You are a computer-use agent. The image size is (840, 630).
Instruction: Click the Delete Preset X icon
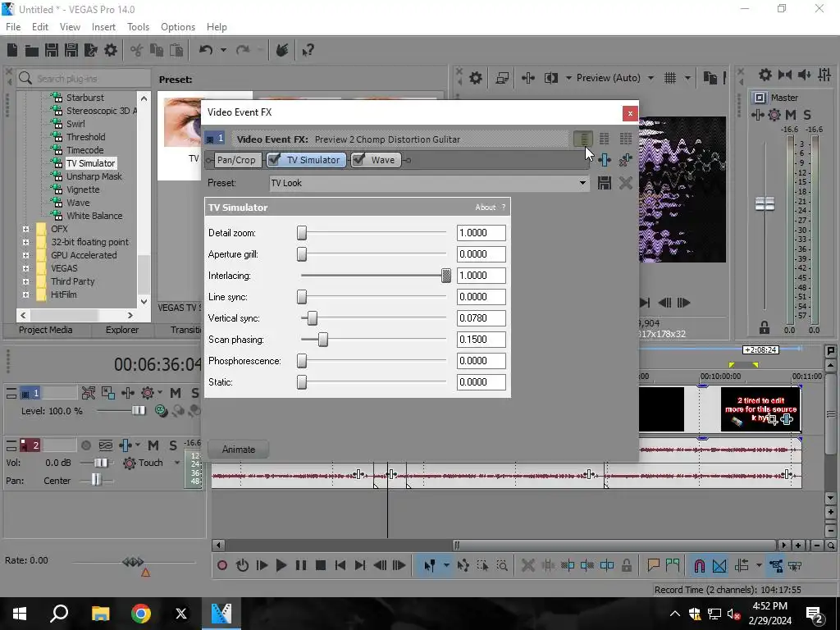pyautogui.click(x=625, y=183)
